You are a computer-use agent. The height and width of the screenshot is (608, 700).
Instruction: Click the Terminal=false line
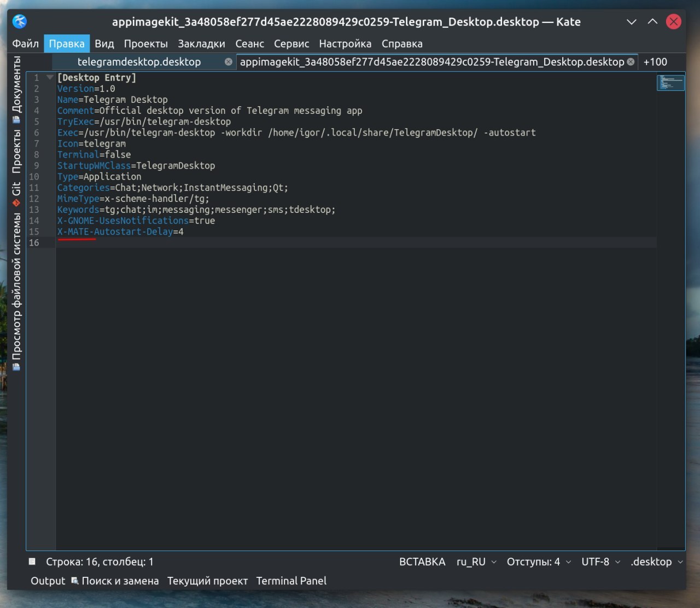(x=94, y=154)
